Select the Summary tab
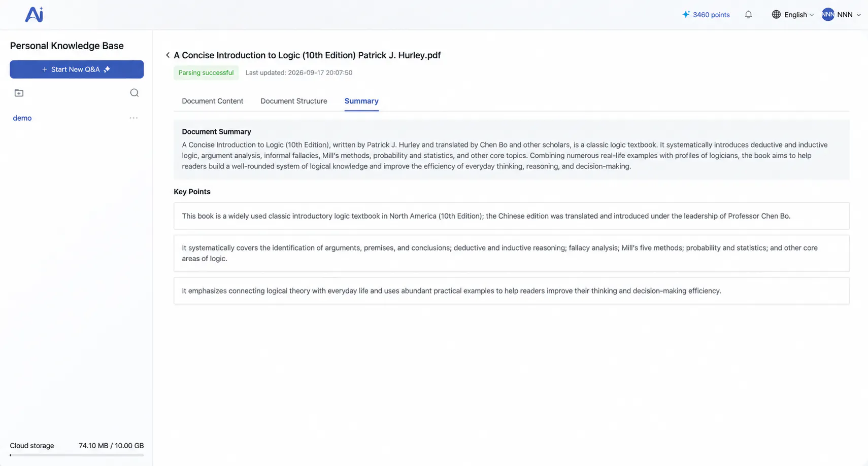Image resolution: width=868 pixels, height=466 pixels. tap(361, 101)
